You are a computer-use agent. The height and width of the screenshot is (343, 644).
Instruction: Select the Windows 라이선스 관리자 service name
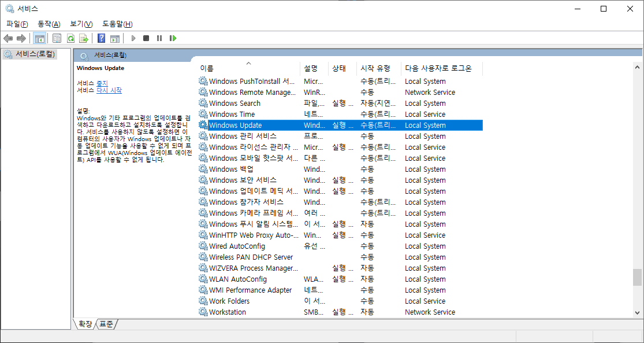(x=254, y=147)
